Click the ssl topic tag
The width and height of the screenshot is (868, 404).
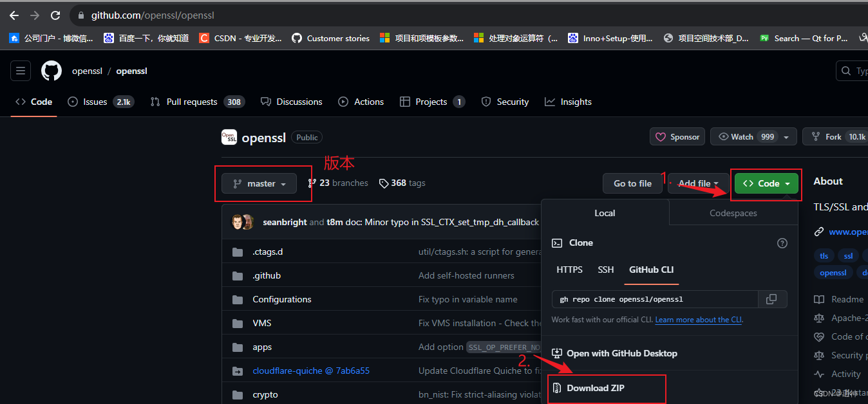click(848, 255)
